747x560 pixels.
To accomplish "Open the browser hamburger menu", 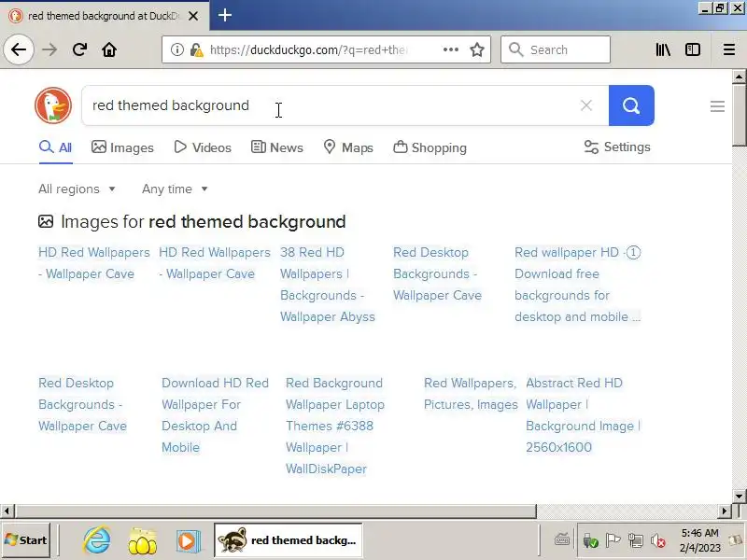I will 729,49.
